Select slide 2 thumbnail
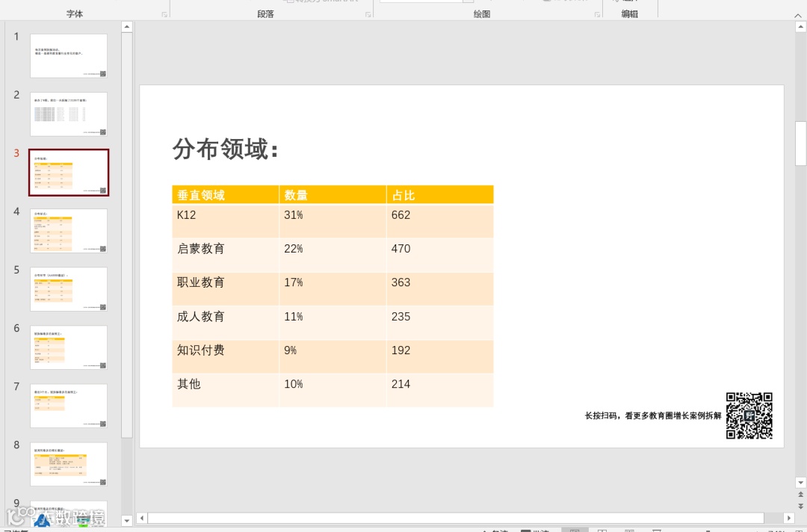Screen dimensions: 807x532 coord(69,114)
